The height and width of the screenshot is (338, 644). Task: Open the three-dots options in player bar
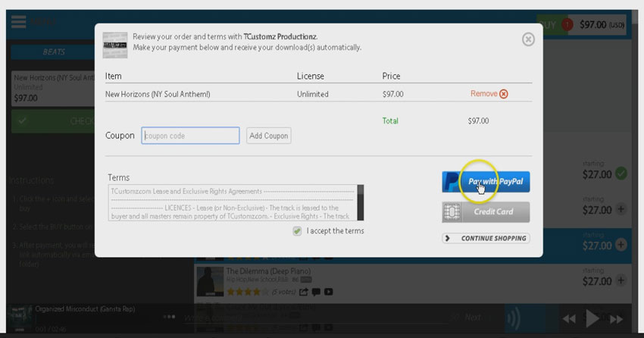coord(169,317)
